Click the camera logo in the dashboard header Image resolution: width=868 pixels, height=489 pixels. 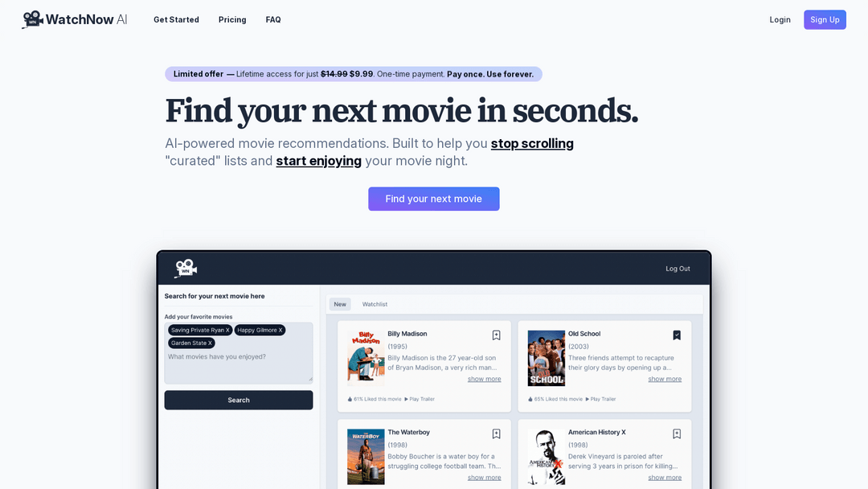click(185, 268)
